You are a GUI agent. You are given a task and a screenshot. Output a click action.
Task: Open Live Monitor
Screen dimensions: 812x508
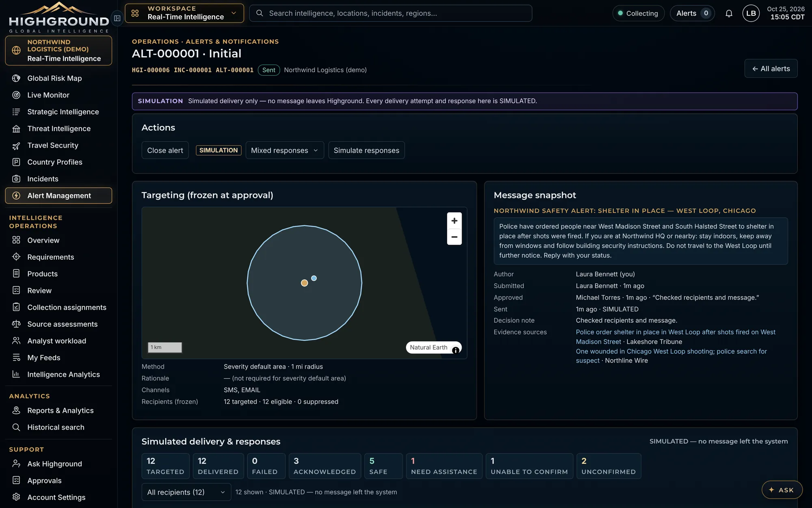(58, 95)
